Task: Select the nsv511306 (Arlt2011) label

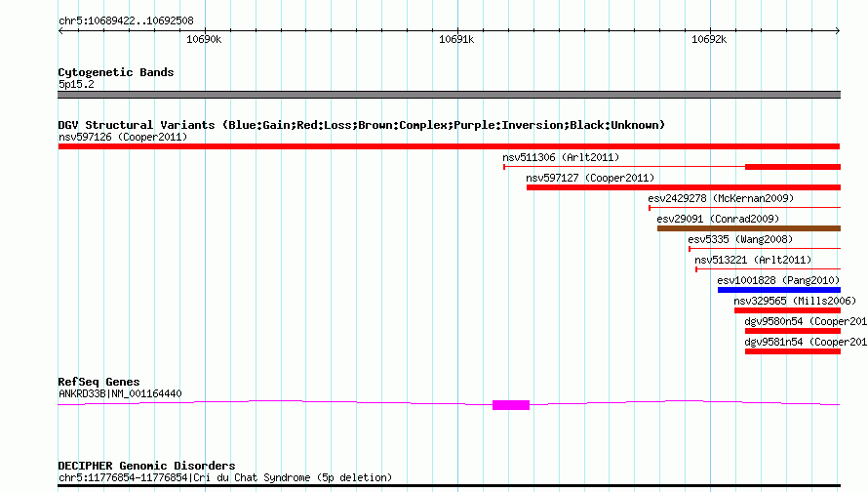Action: 561,157
